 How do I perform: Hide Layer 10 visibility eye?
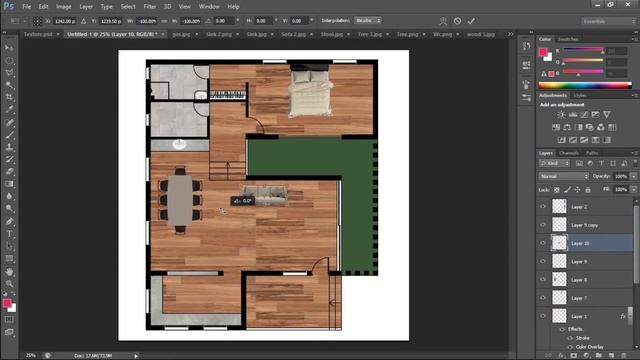[x=543, y=243]
